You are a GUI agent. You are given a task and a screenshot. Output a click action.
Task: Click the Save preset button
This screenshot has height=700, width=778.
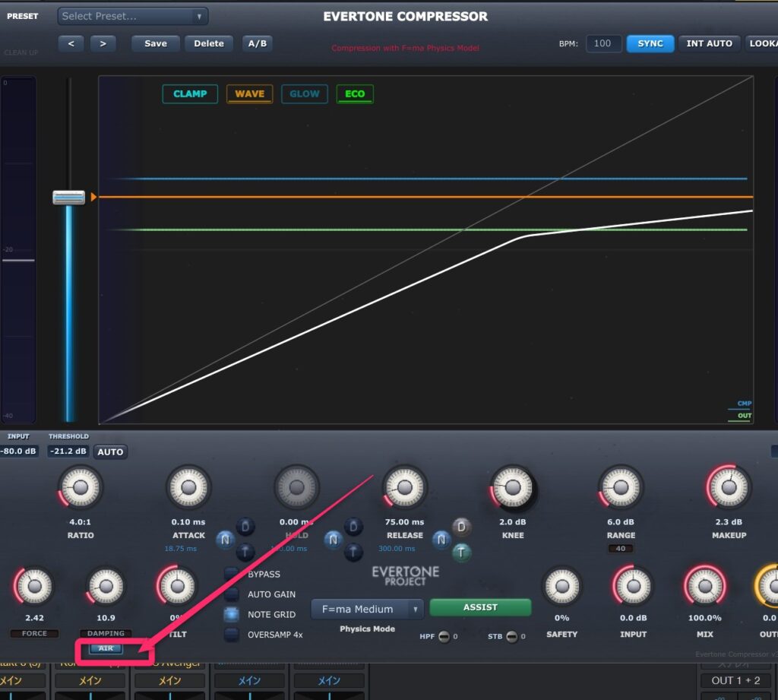(155, 43)
